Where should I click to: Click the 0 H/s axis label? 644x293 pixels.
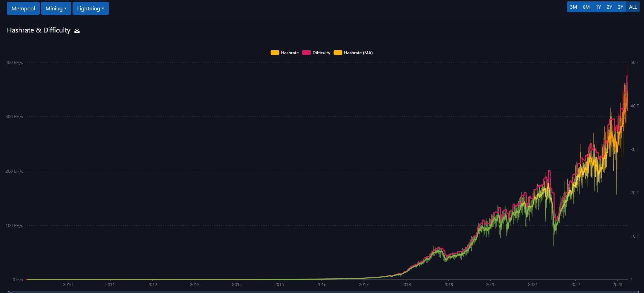click(18, 280)
